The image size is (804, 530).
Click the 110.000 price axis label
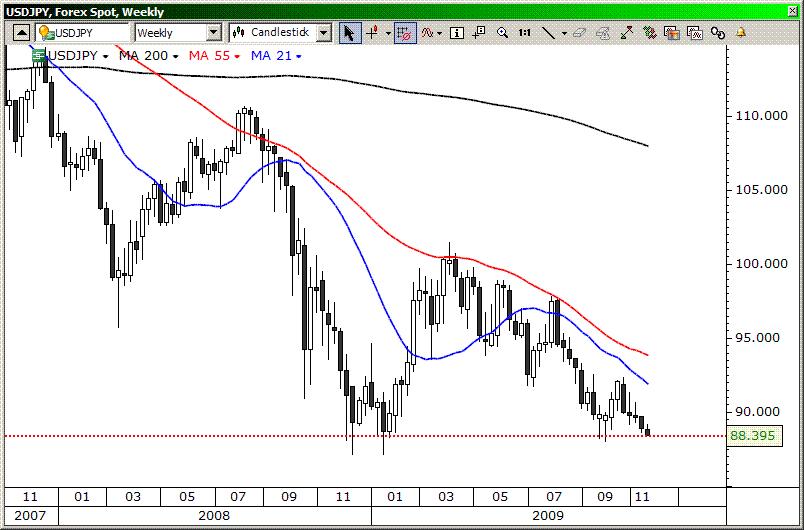(761, 116)
